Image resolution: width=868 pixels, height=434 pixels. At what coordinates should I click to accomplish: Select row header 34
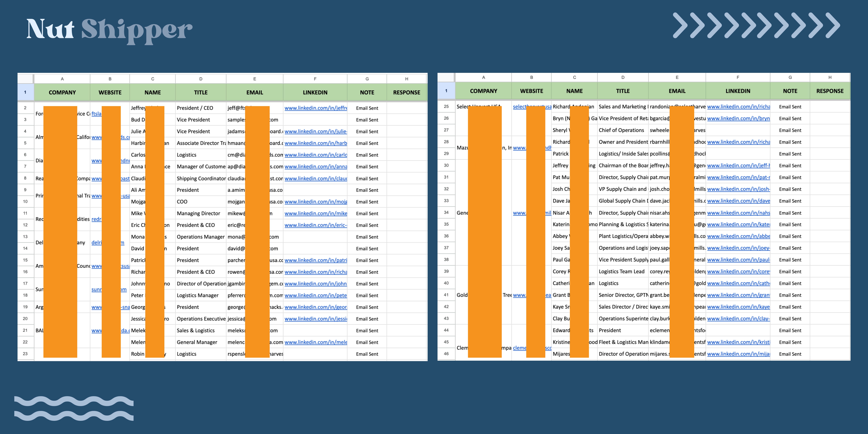(x=446, y=213)
